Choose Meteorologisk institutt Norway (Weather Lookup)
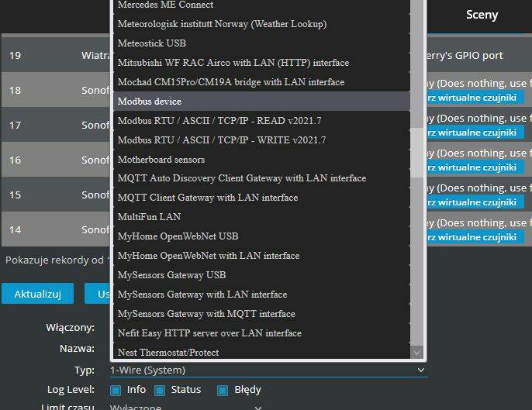The image size is (532, 410). pyautogui.click(x=261, y=24)
